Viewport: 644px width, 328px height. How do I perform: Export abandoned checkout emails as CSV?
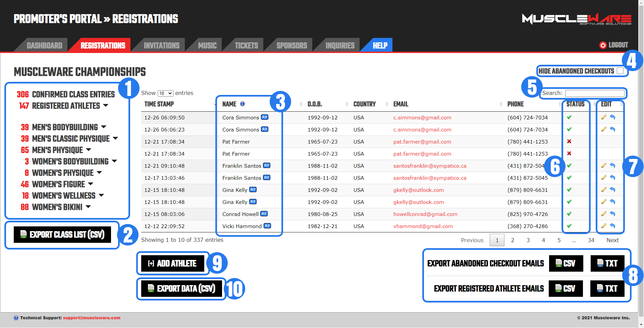click(566, 263)
